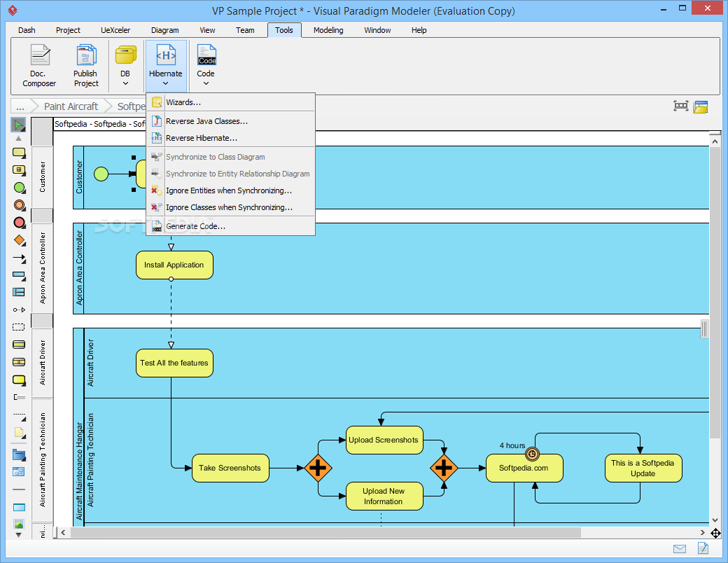
Task: Select the Image shape tool in palette
Action: click(x=19, y=524)
